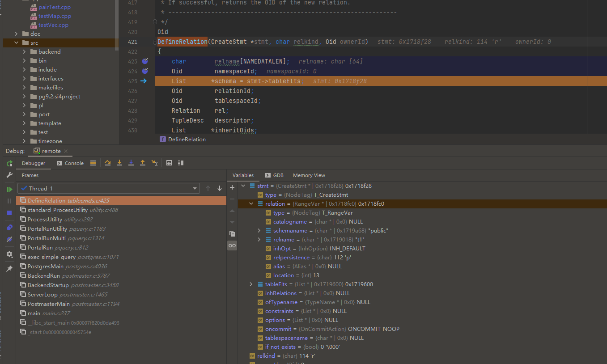The image size is (607, 364).
Task: Expand the backend folder in project tree
Action: coord(25,52)
